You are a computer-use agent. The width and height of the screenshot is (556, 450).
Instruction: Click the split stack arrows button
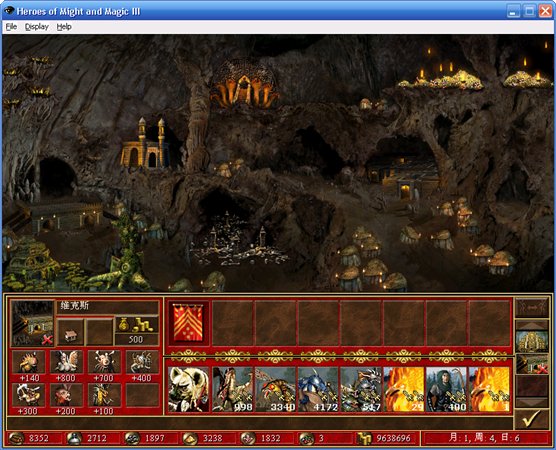532,307
